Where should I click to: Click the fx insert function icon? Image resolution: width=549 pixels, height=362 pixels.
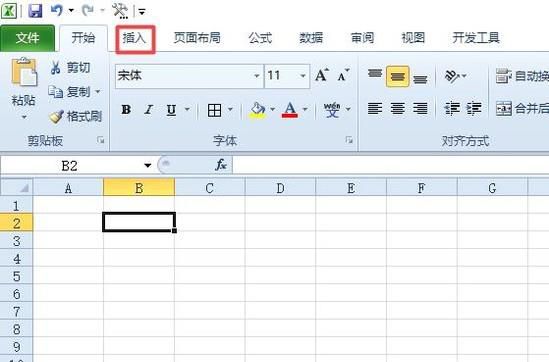(221, 164)
